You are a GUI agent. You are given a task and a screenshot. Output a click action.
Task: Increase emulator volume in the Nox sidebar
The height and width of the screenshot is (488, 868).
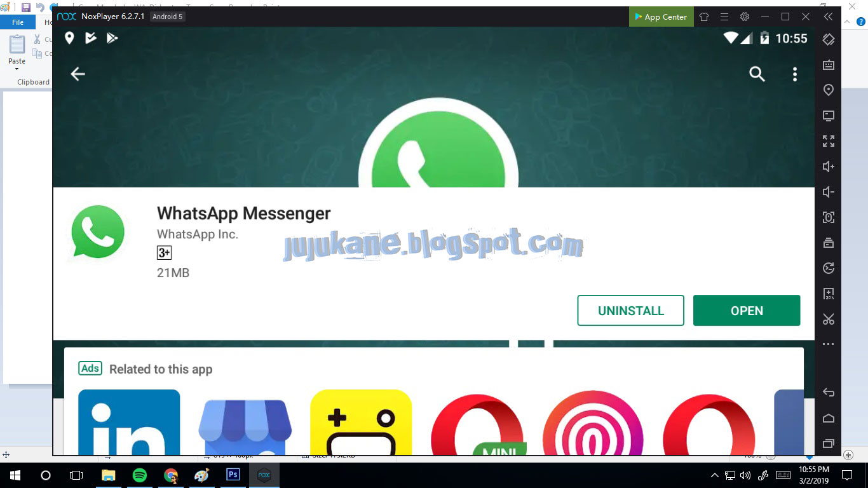[x=829, y=166]
